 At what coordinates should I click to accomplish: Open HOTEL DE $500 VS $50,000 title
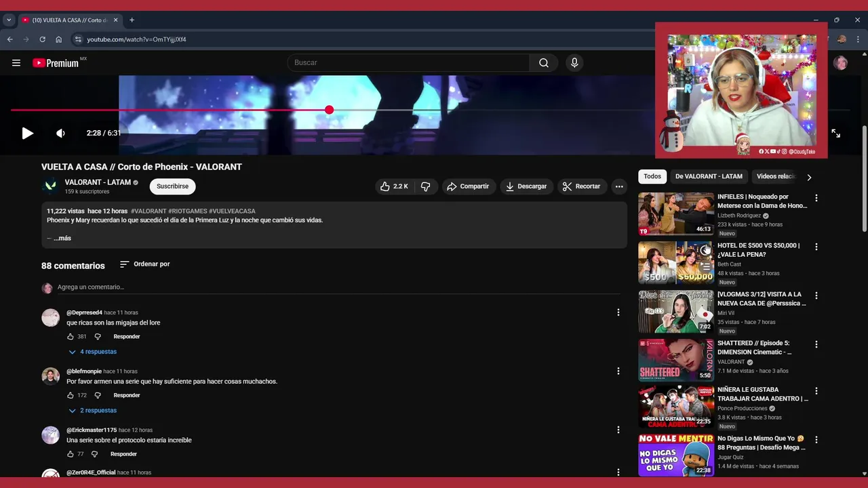point(758,250)
